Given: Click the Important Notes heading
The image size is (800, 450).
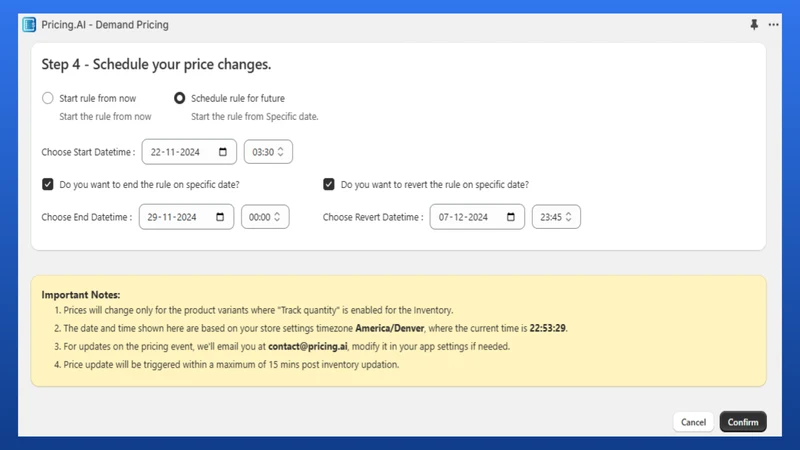Looking at the screenshot, I should [x=81, y=295].
